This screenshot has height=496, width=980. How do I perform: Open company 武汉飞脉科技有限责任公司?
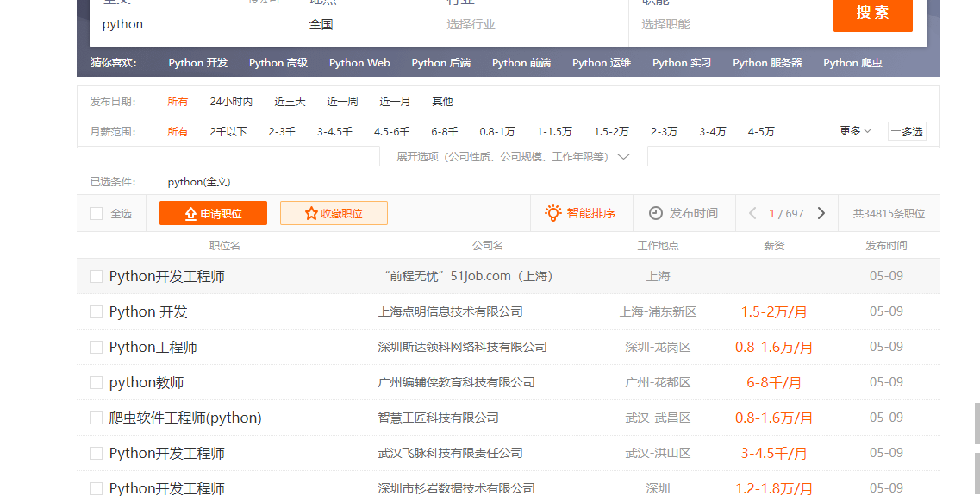click(450, 453)
